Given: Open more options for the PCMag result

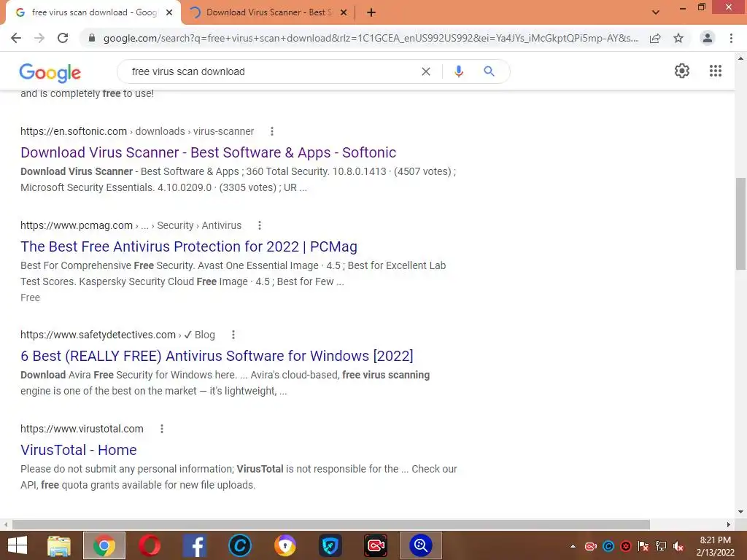Looking at the screenshot, I should point(260,225).
